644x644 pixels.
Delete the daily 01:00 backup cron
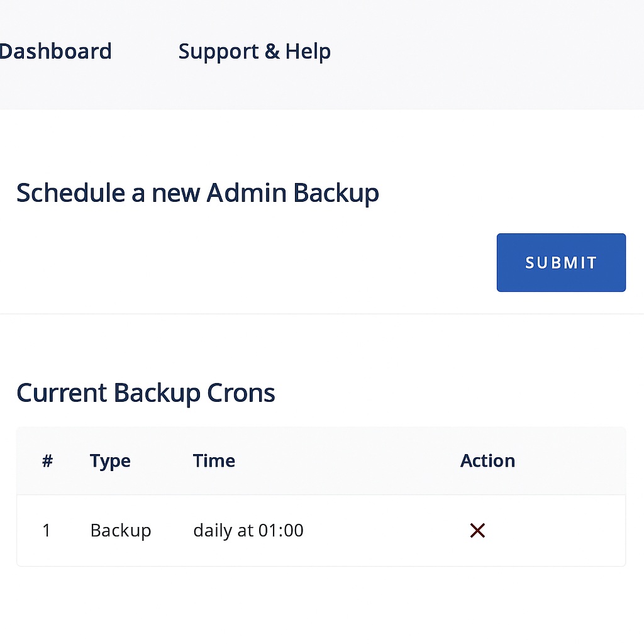click(477, 531)
